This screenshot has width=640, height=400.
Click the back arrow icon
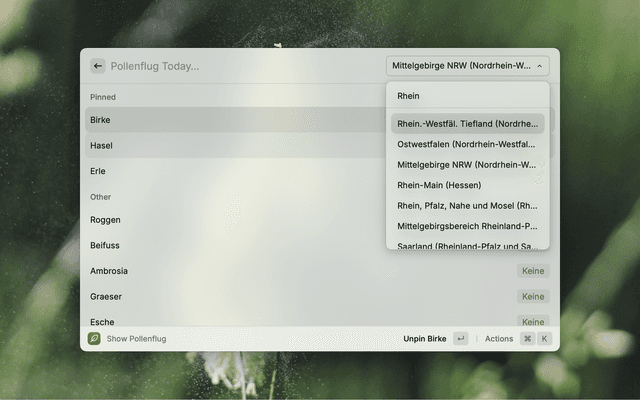pos(98,66)
